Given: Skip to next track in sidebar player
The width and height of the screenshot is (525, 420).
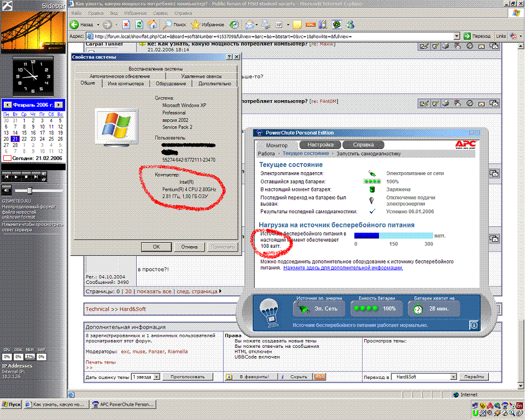Looking at the screenshot, I should [36, 177].
